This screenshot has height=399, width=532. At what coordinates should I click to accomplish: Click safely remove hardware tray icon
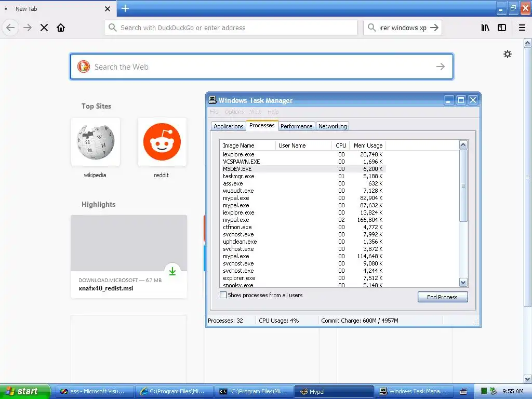click(x=493, y=391)
